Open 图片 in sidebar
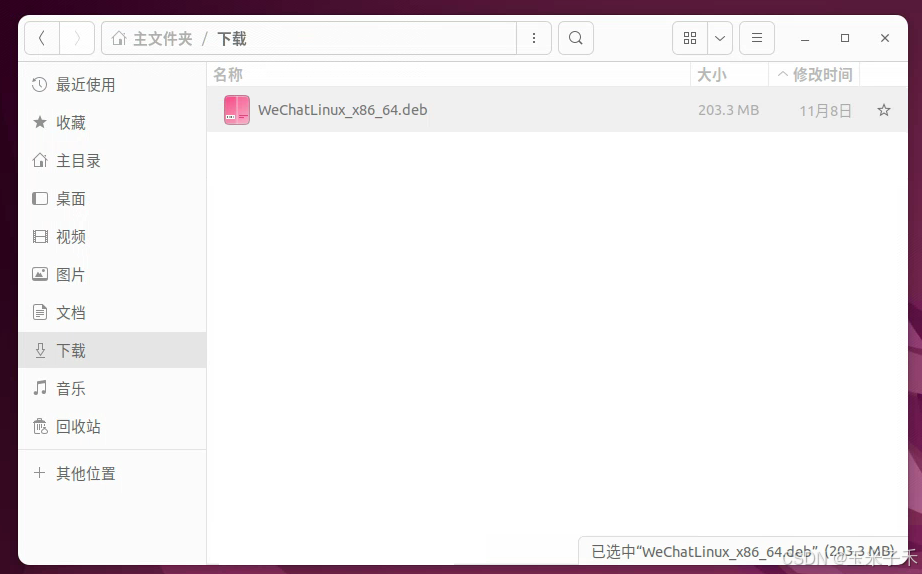Viewport: 922px width, 574px height. (x=112, y=275)
